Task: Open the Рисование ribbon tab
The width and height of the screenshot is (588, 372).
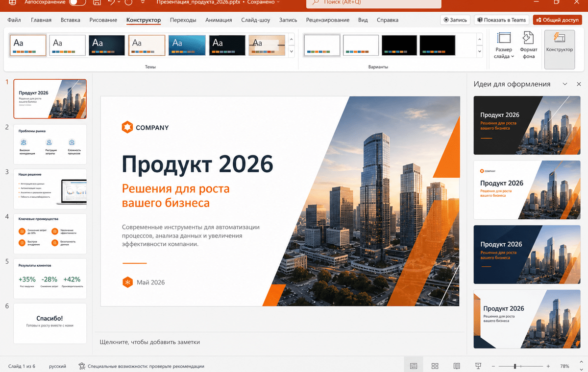Action: (103, 20)
